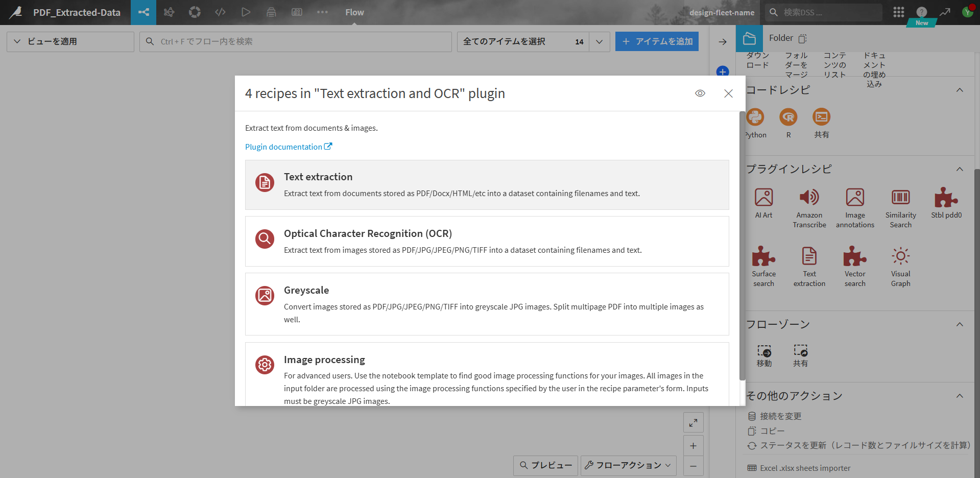Select the Visual Graph plugin icon

900,256
